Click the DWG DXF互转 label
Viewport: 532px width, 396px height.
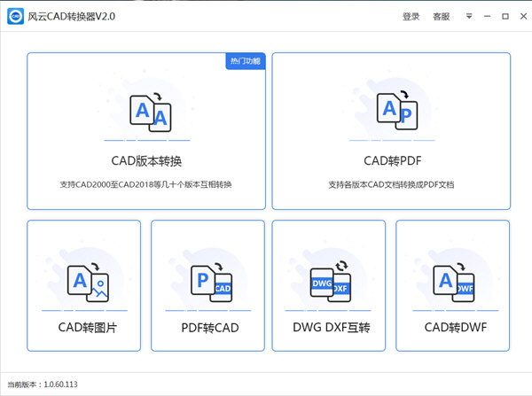click(x=332, y=327)
